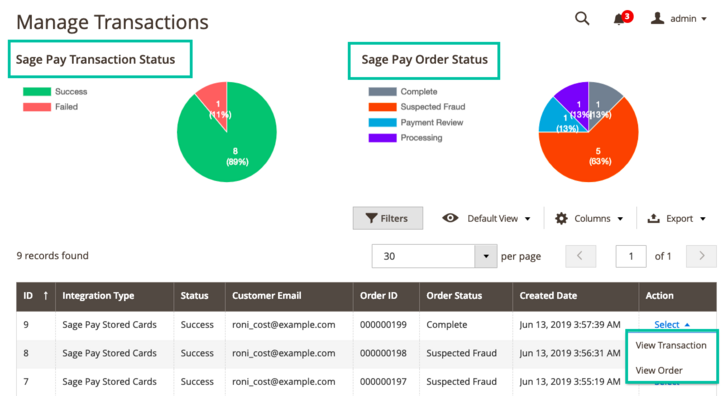
Task: Click the 11% Failed pie slice
Action: (215, 101)
